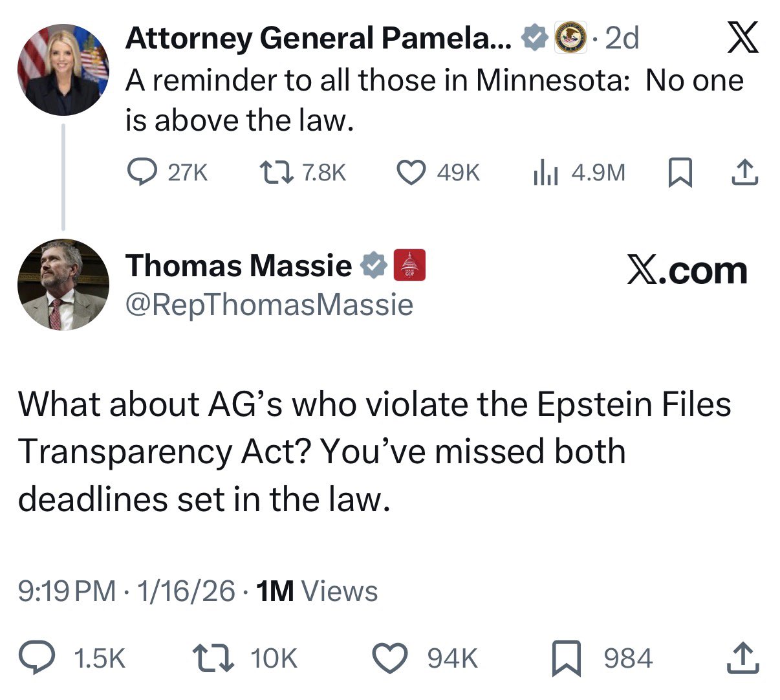Bookmark Thomas Massie's post

567,658
